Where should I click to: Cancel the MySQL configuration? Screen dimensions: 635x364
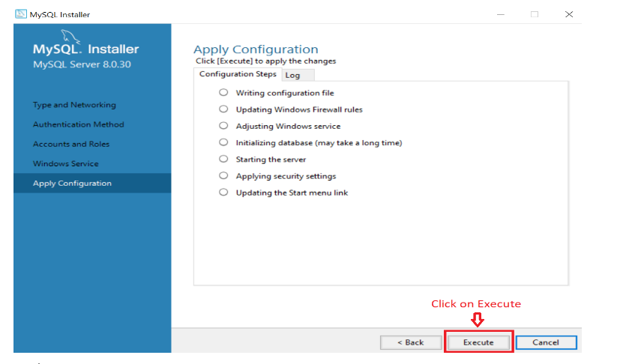[x=546, y=342]
